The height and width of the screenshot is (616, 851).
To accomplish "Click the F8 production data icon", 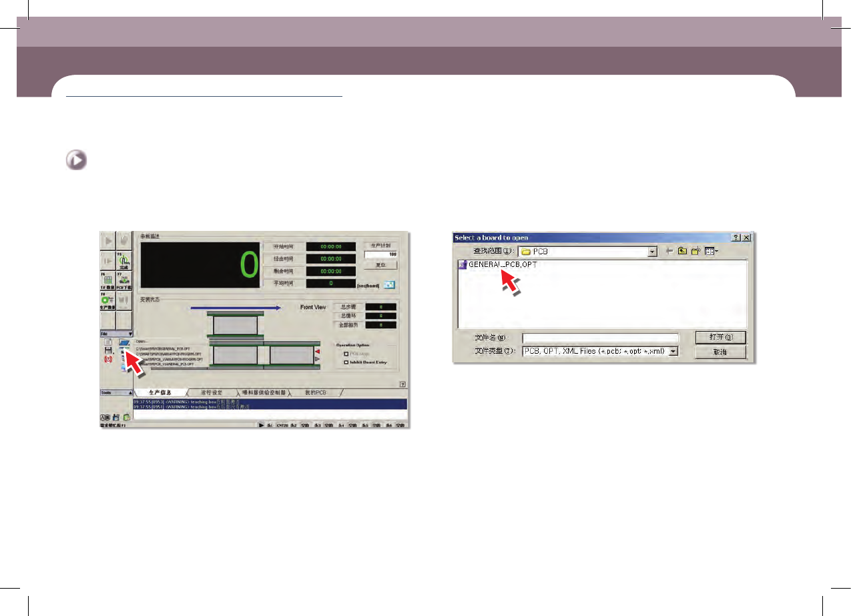I will pos(108,300).
